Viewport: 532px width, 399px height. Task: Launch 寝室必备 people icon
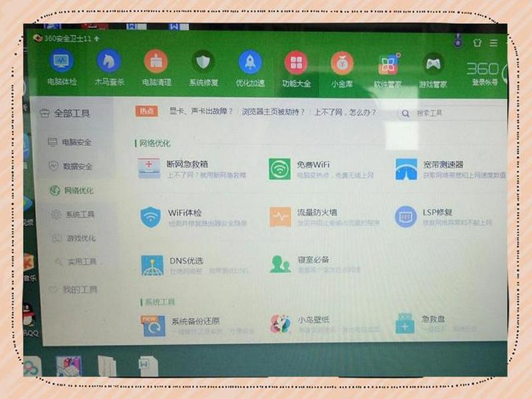(x=280, y=264)
